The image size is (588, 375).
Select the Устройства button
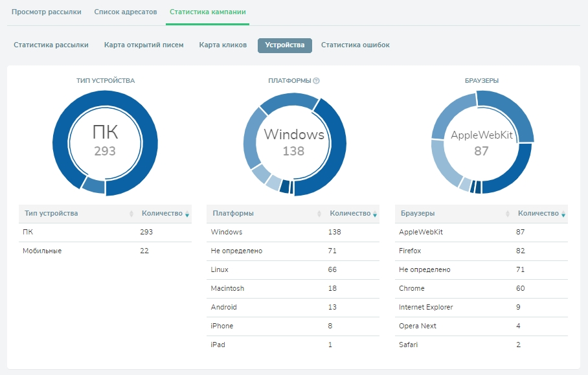[285, 45]
